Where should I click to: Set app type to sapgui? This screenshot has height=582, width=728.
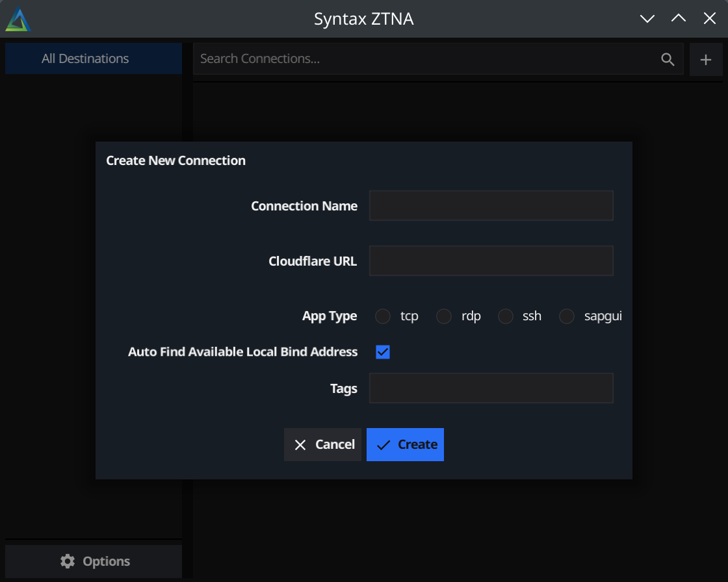567,316
